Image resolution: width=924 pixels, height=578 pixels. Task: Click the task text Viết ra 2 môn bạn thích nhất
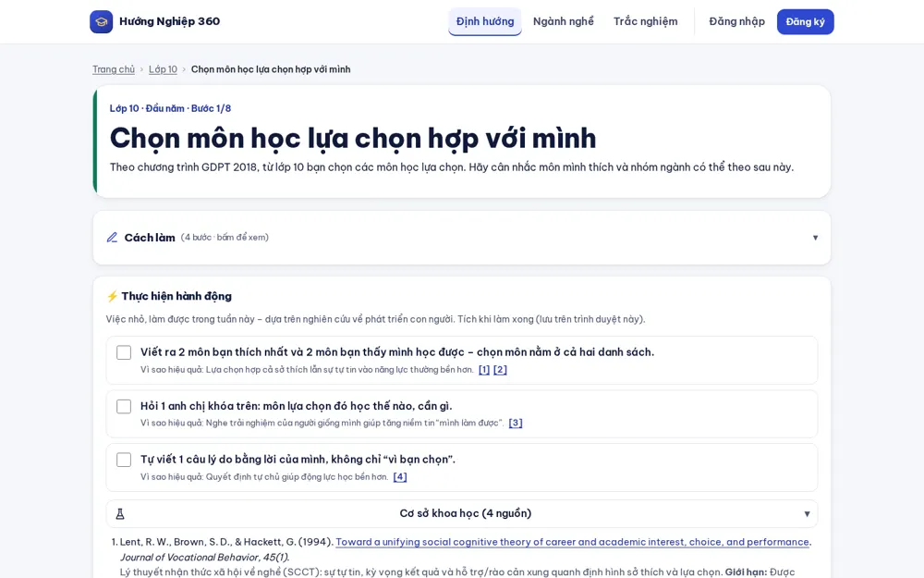(x=397, y=352)
